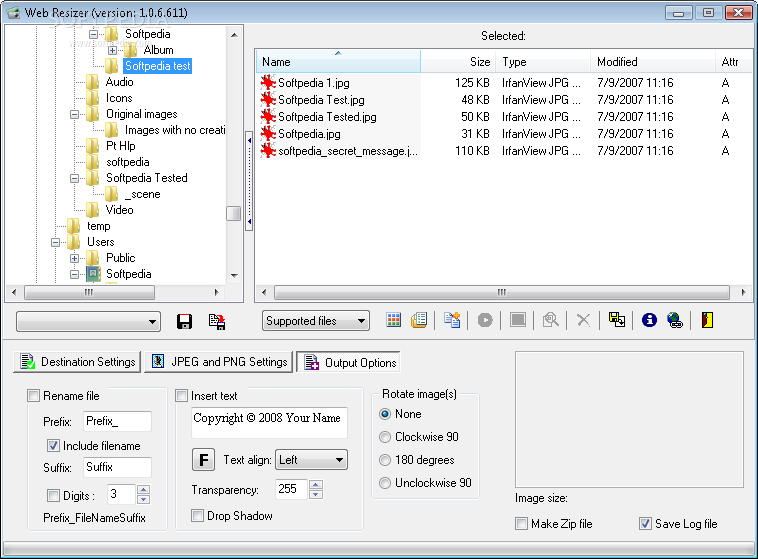Expand the Public folder node
Image resolution: width=758 pixels, height=559 pixels.
[74, 258]
